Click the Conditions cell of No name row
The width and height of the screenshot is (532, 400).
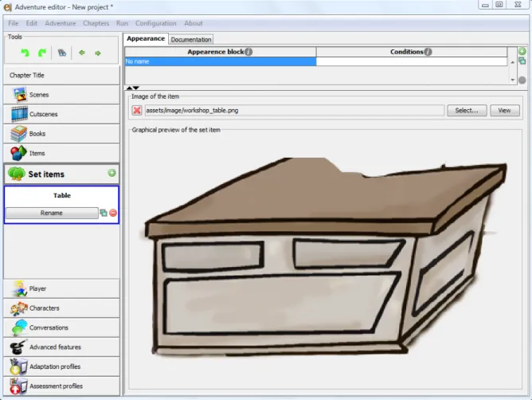pos(412,61)
